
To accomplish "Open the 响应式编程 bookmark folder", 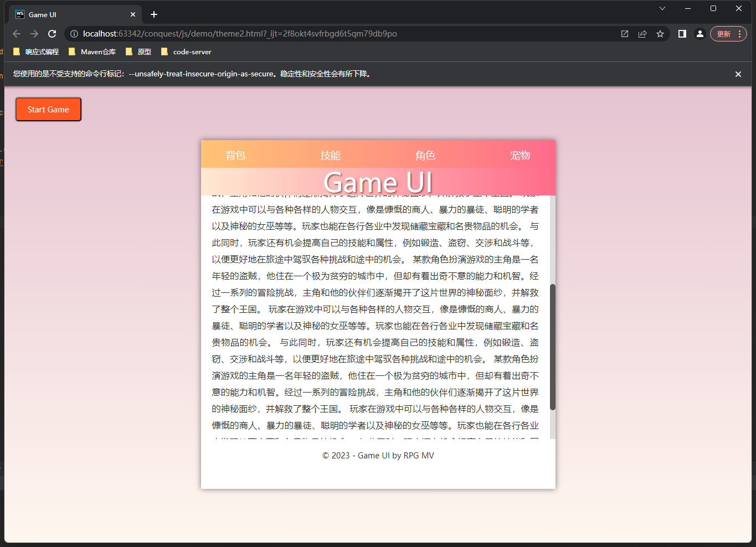I will (35, 52).
